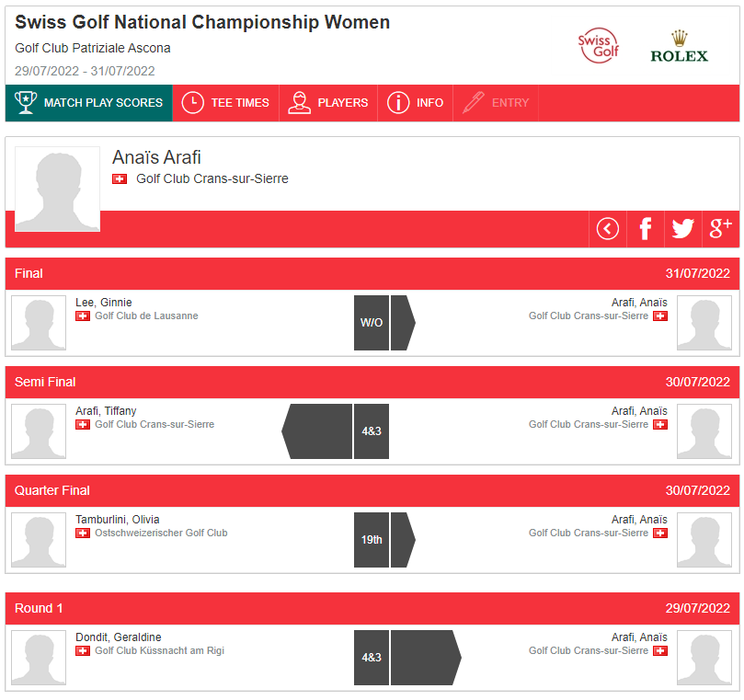Open Dondit, Geraldine player link
The width and height of the screenshot is (744, 700).
[x=118, y=637]
